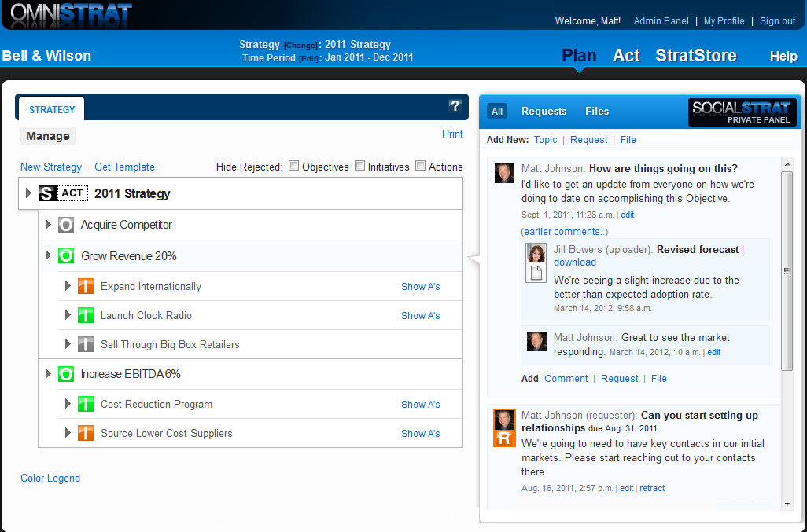Click the earlier comments link
Viewport: 807px width, 532px height.
pyautogui.click(x=565, y=231)
